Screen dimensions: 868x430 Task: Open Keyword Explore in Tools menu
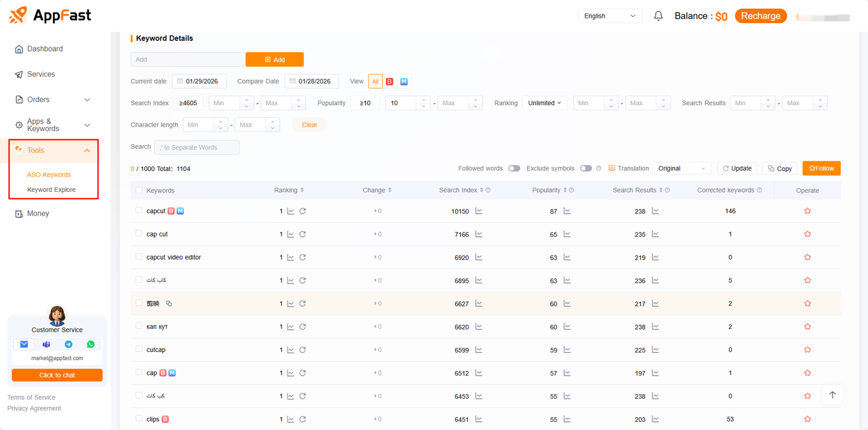(52, 190)
